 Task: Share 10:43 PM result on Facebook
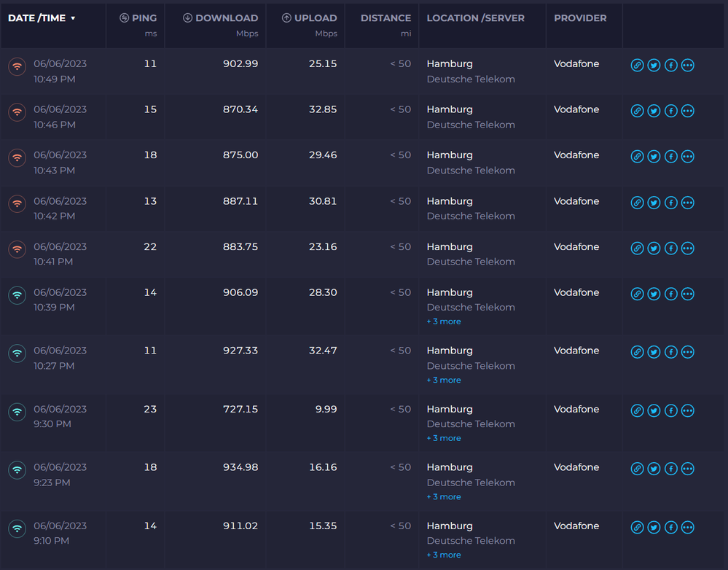(x=671, y=157)
